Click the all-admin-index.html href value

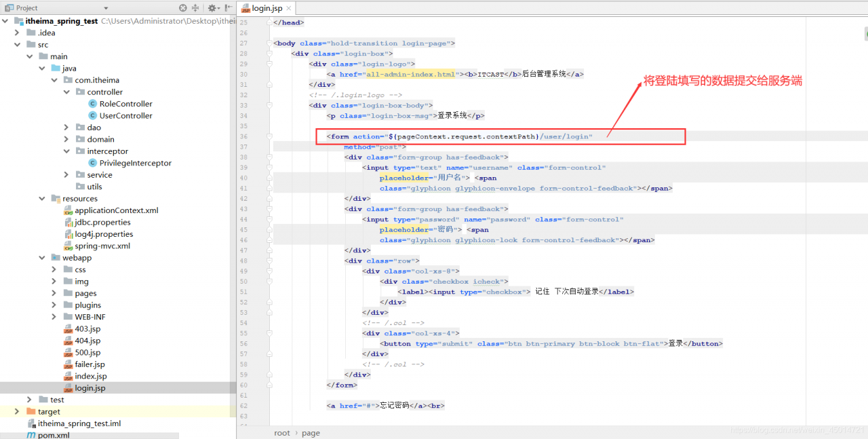point(410,75)
